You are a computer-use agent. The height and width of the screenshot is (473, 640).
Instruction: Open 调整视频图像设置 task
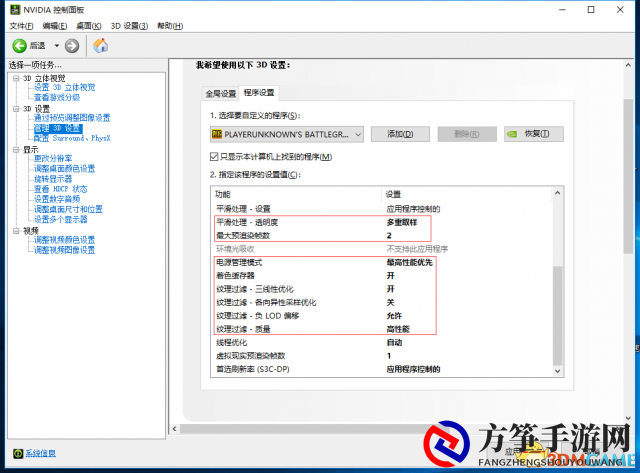coord(64,250)
